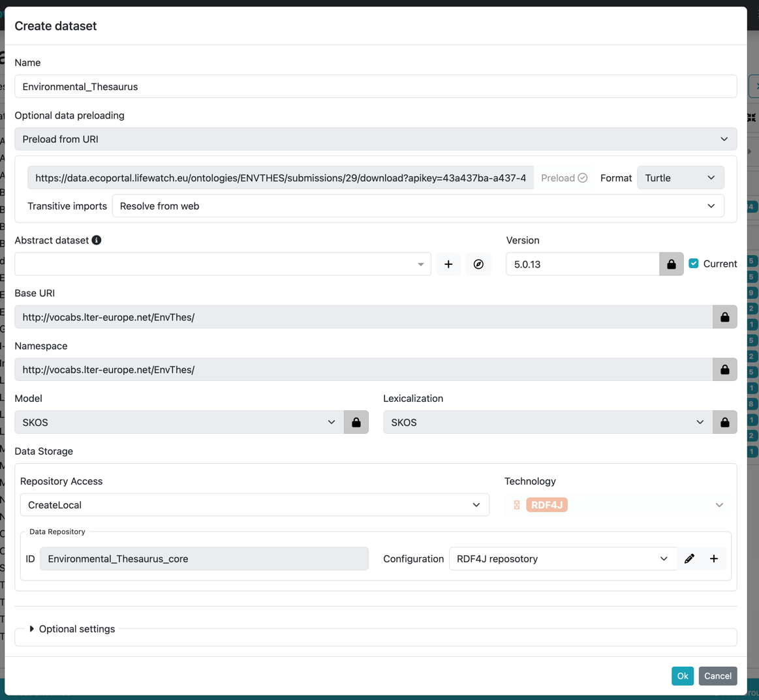Image resolution: width=759 pixels, height=700 pixels.
Task: Unlock the Base URI field
Action: 724,316
